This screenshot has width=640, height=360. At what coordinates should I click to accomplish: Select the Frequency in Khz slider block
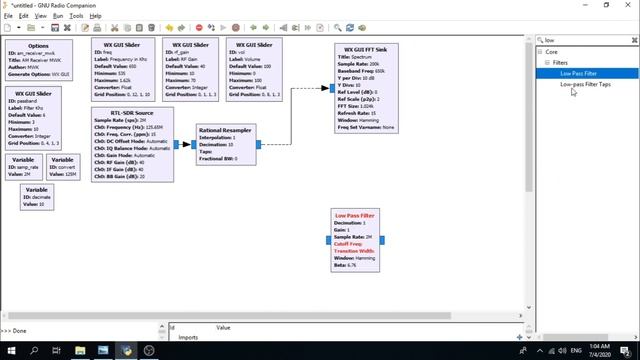point(123,69)
